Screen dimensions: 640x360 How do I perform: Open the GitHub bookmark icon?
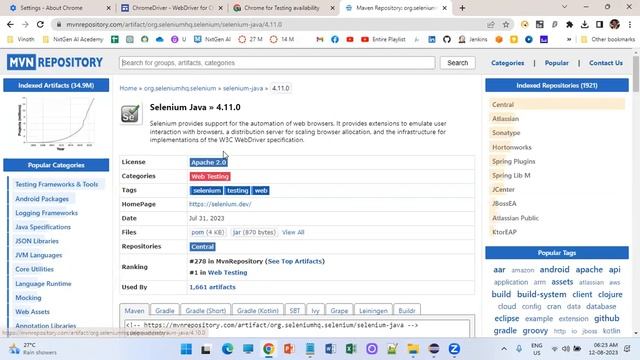coord(447,40)
